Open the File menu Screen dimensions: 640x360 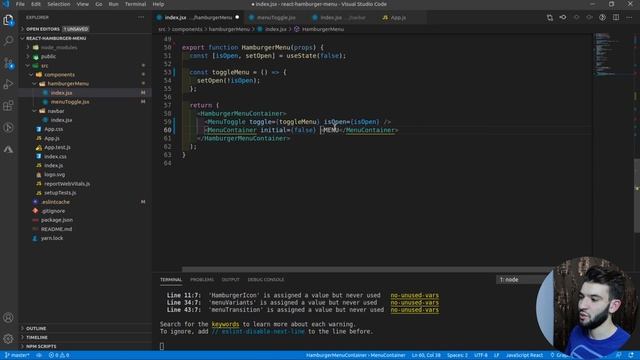click(x=20, y=4)
